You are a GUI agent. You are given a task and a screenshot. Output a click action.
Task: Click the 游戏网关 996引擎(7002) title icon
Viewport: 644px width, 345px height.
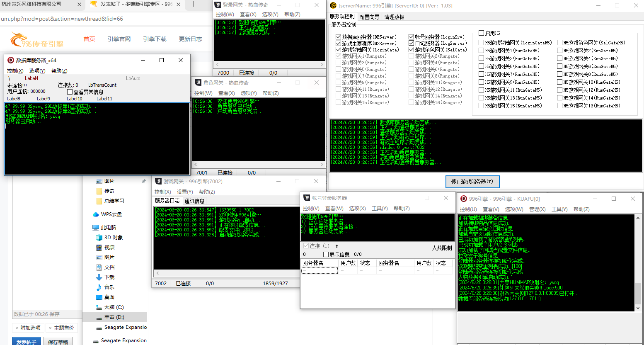(158, 181)
